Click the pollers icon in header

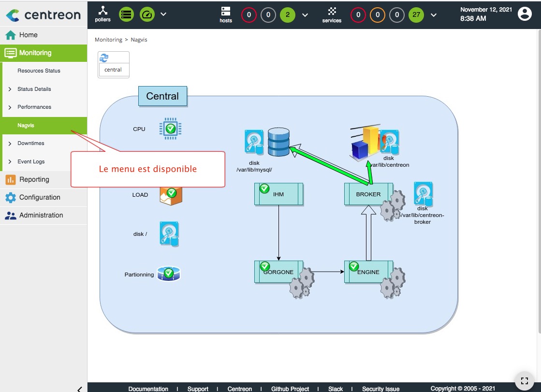coord(102,14)
